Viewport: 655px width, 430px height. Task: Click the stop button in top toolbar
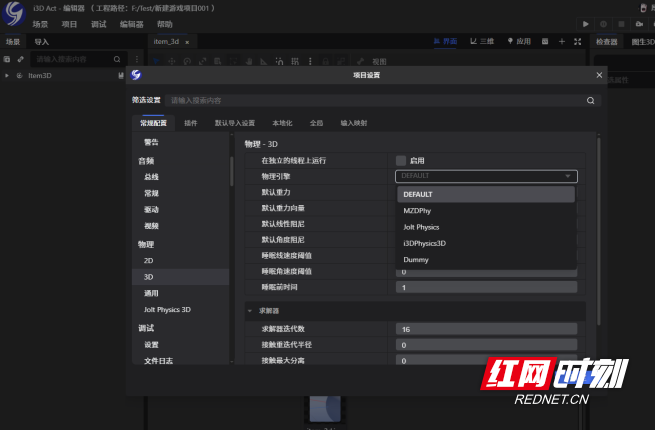pyautogui.click(x=621, y=24)
